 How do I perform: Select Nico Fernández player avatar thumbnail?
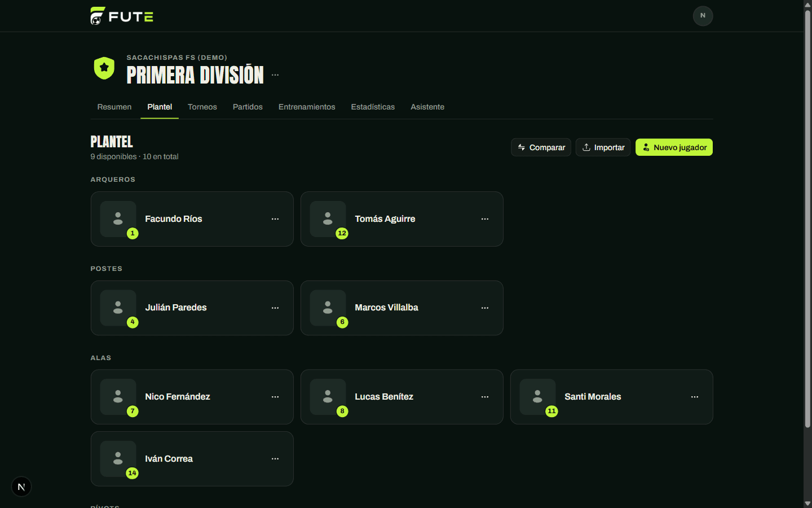point(118,397)
